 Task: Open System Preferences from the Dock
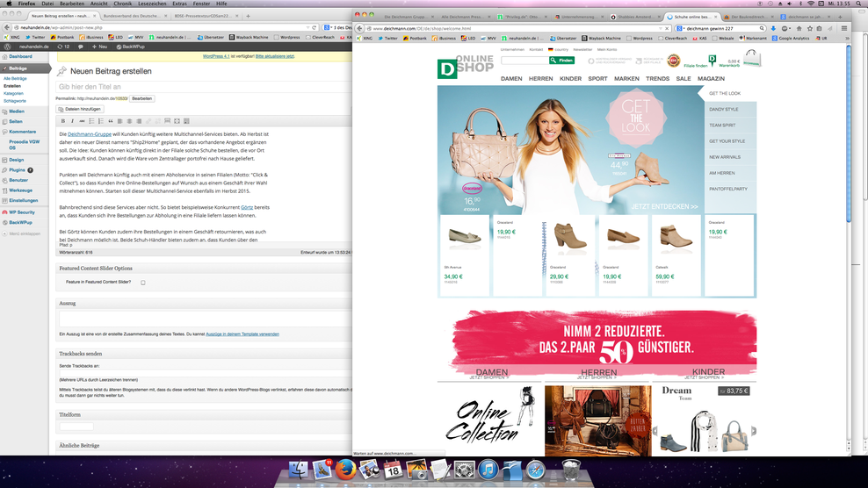(465, 470)
